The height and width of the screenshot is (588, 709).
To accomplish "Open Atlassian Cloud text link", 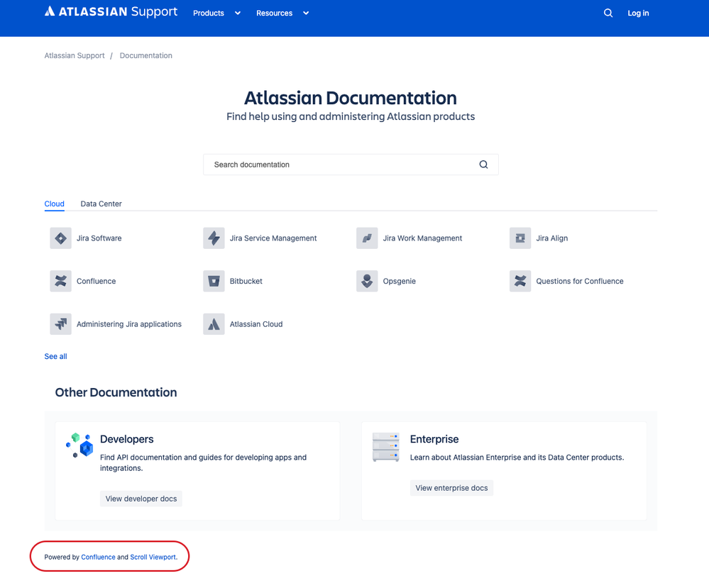I will coord(256,324).
